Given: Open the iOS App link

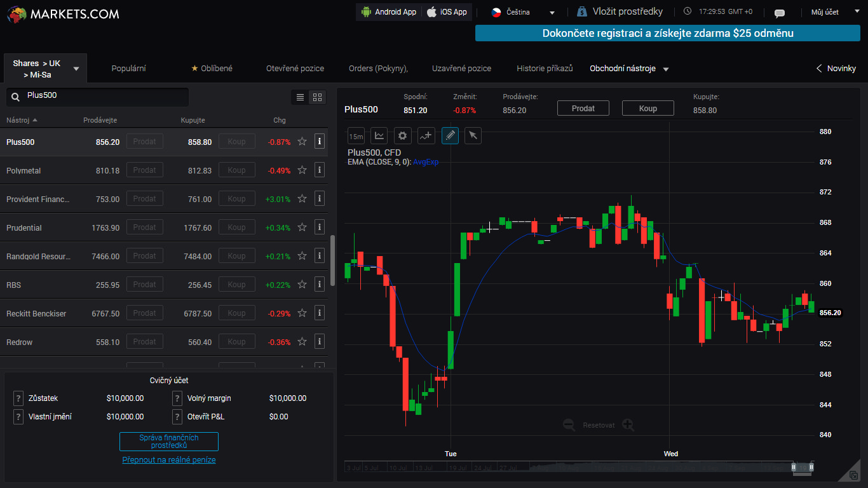Looking at the screenshot, I should tap(447, 12).
